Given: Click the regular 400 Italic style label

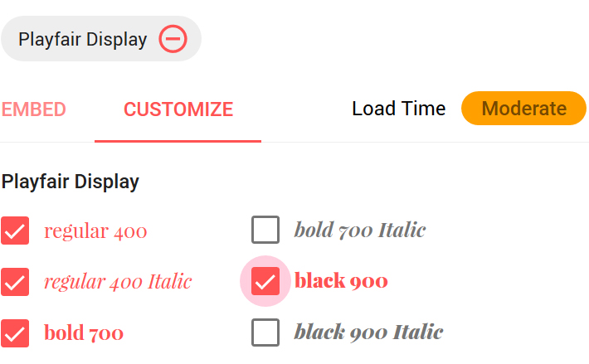Looking at the screenshot, I should 118,282.
